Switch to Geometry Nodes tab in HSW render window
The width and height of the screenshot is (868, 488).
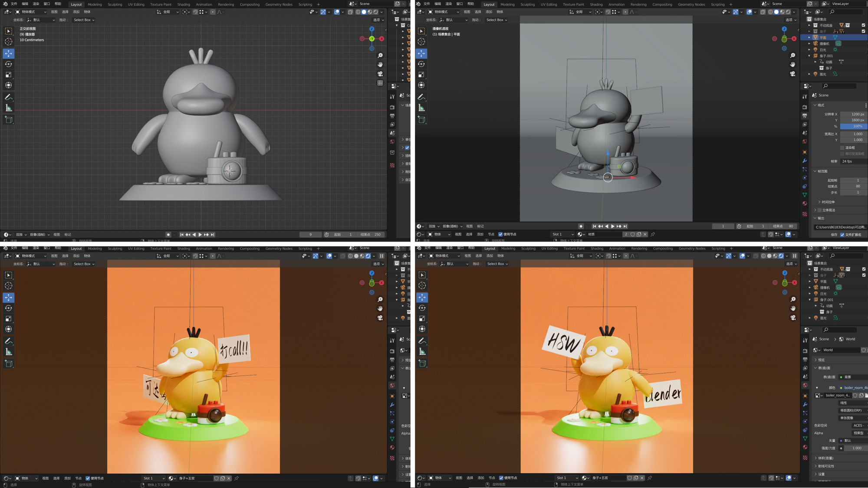(692, 249)
